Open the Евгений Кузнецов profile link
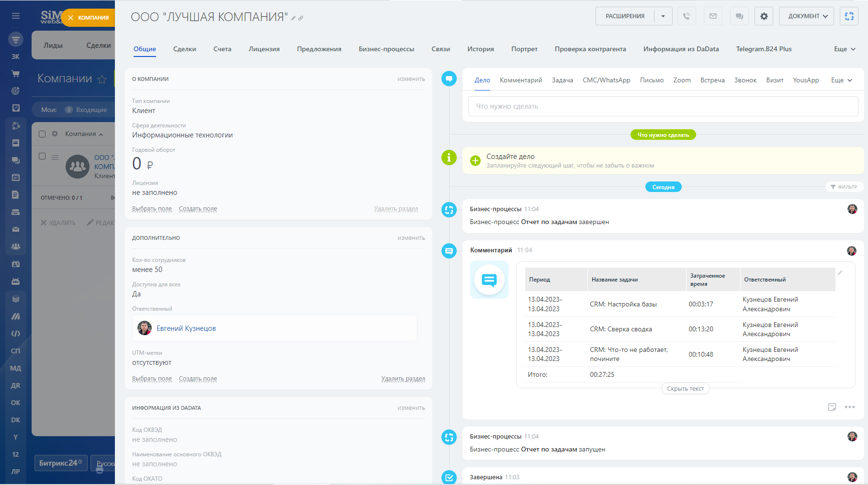 pyautogui.click(x=186, y=328)
